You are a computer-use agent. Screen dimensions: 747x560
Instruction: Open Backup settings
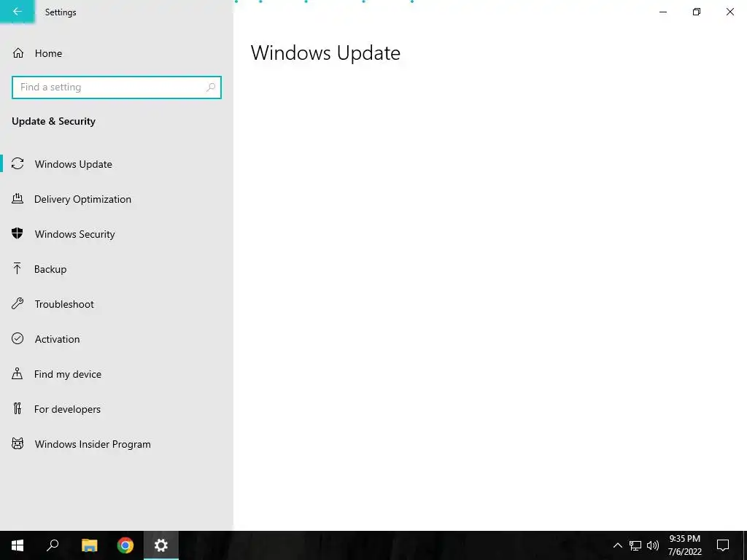[x=117, y=269]
